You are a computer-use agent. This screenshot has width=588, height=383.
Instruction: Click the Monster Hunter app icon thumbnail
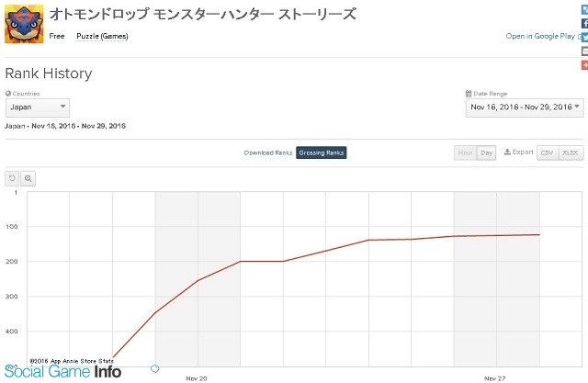(24, 24)
